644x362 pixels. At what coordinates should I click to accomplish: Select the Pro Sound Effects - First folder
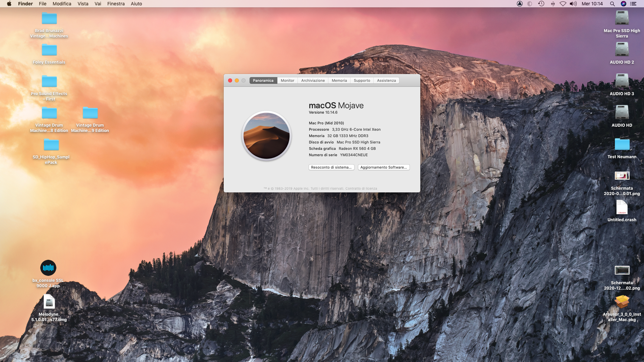(49, 82)
